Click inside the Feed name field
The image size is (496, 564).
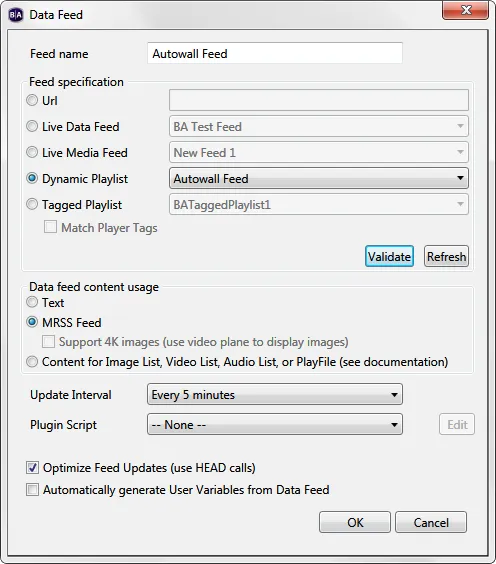coord(274,53)
